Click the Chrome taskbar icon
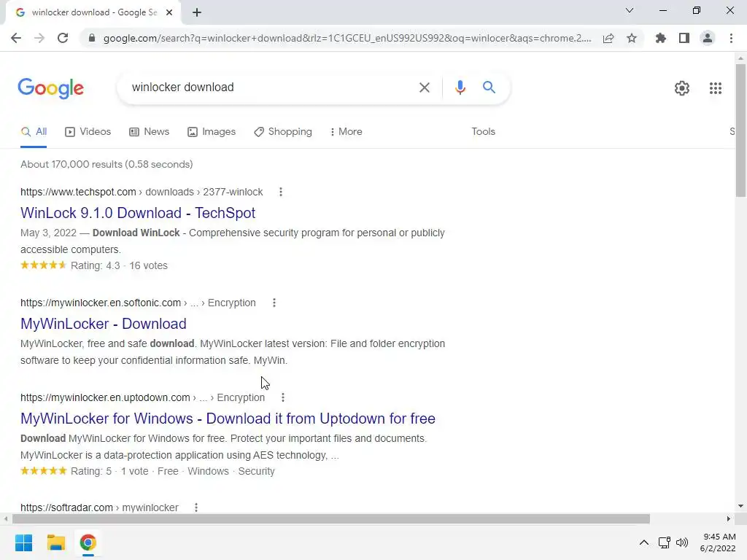 [88, 542]
